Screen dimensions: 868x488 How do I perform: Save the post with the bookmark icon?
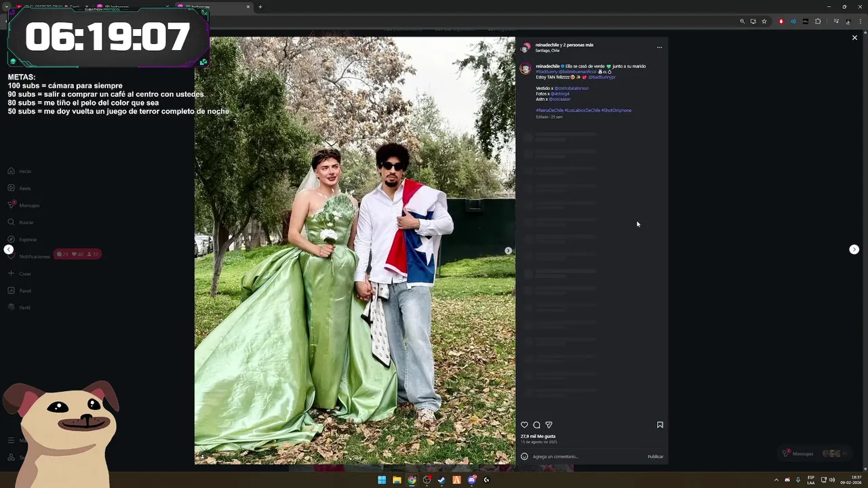pos(660,425)
